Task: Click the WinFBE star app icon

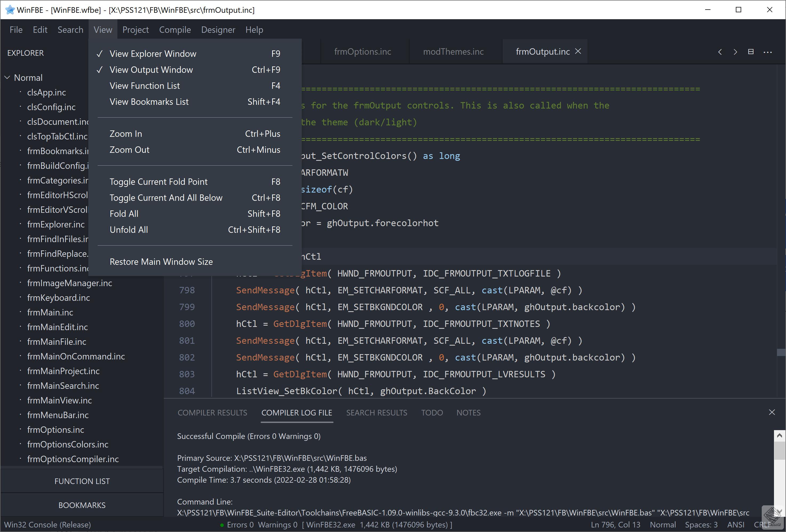Action: pyautogui.click(x=10, y=10)
